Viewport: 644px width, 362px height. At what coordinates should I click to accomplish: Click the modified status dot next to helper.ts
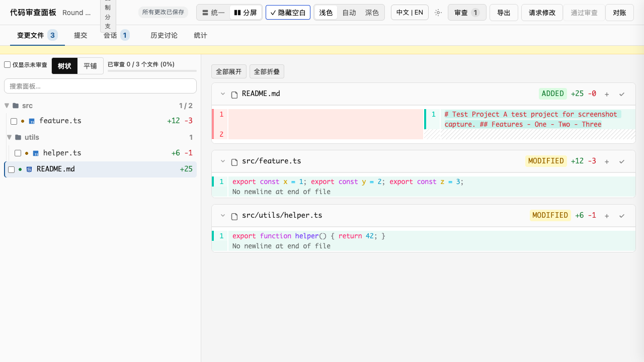(x=27, y=153)
